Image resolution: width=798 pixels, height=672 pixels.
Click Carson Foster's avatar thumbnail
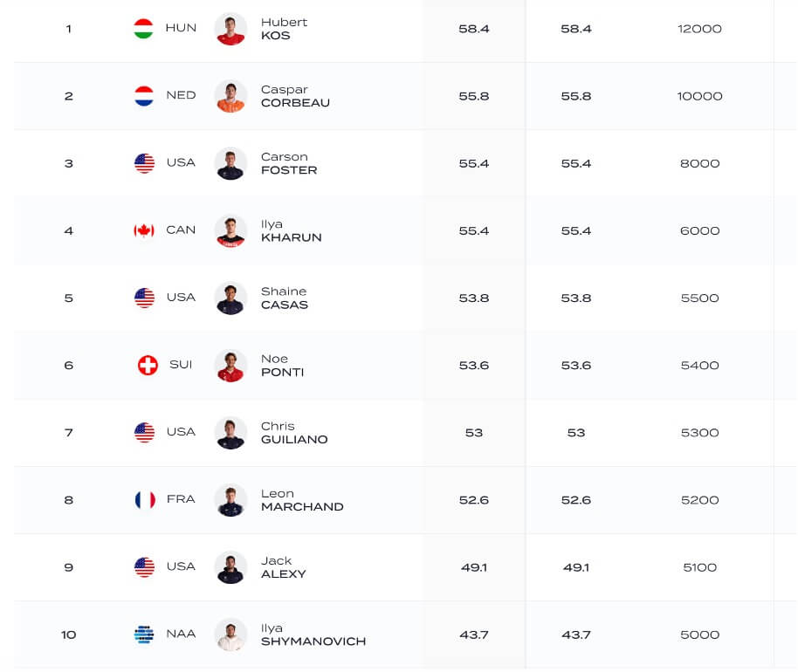230,163
